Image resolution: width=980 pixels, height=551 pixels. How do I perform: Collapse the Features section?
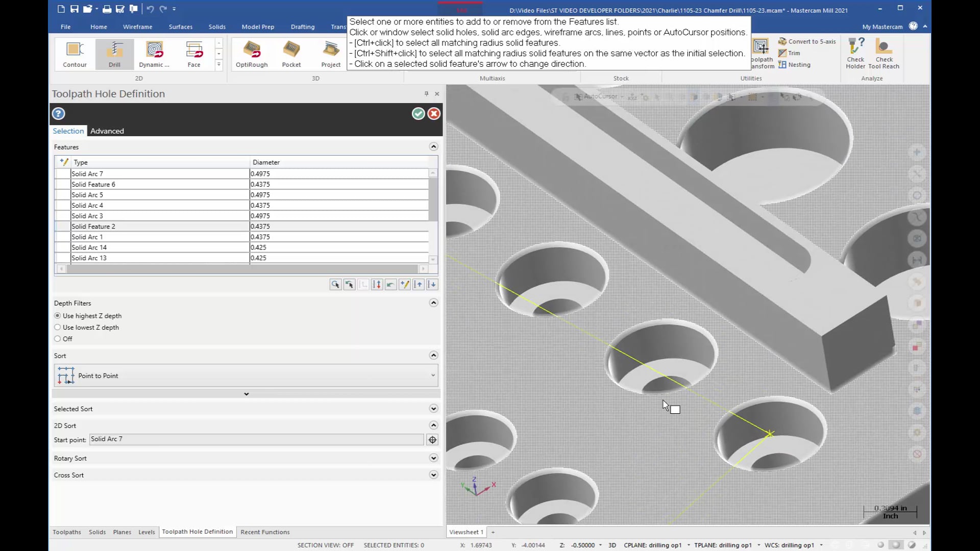click(x=433, y=147)
